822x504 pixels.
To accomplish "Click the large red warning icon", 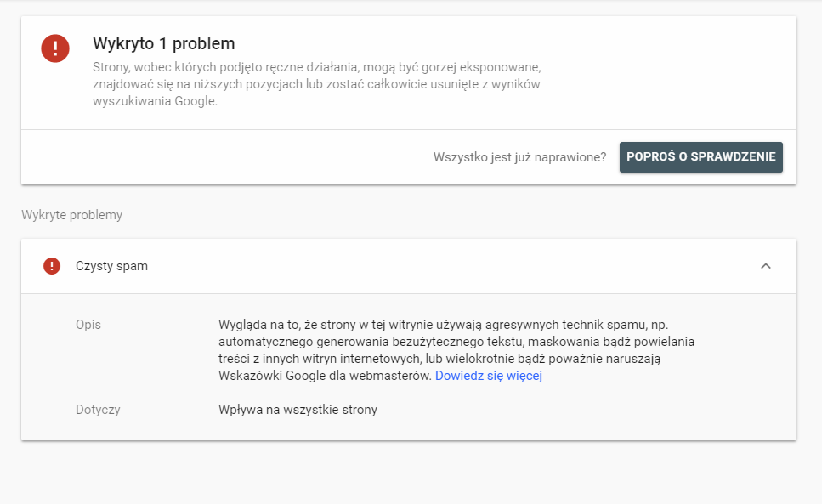I will pos(55,48).
